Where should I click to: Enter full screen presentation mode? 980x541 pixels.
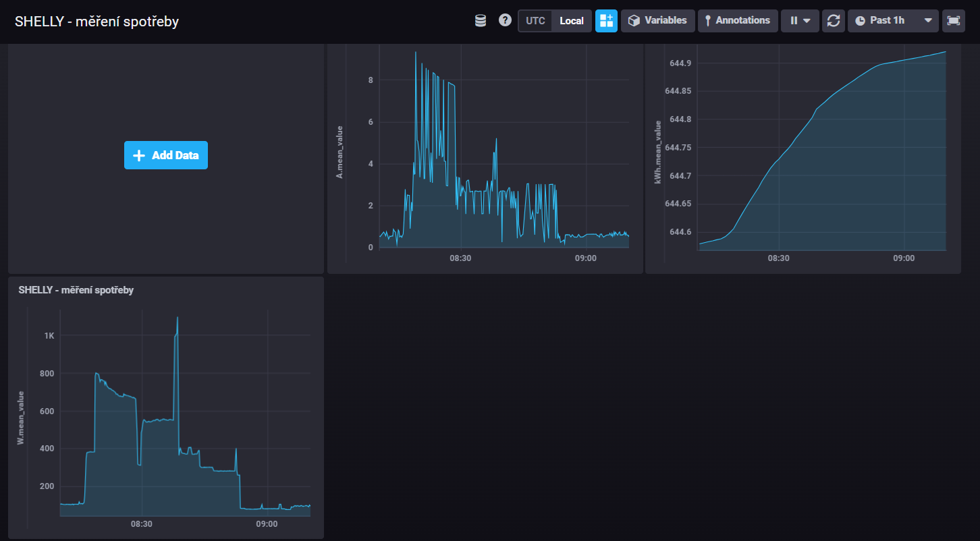[x=953, y=21]
